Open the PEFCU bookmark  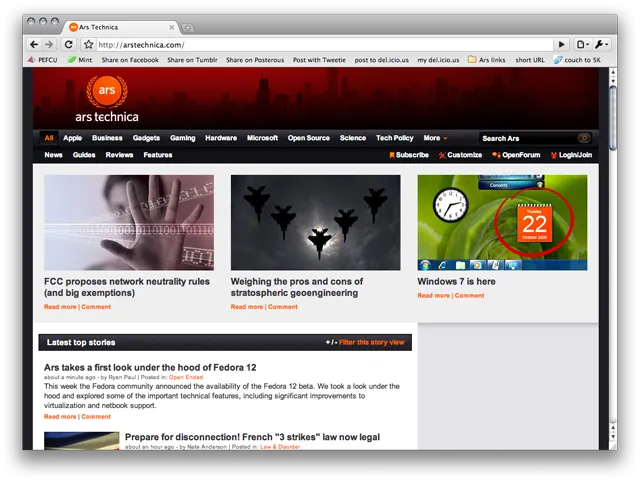[43, 60]
